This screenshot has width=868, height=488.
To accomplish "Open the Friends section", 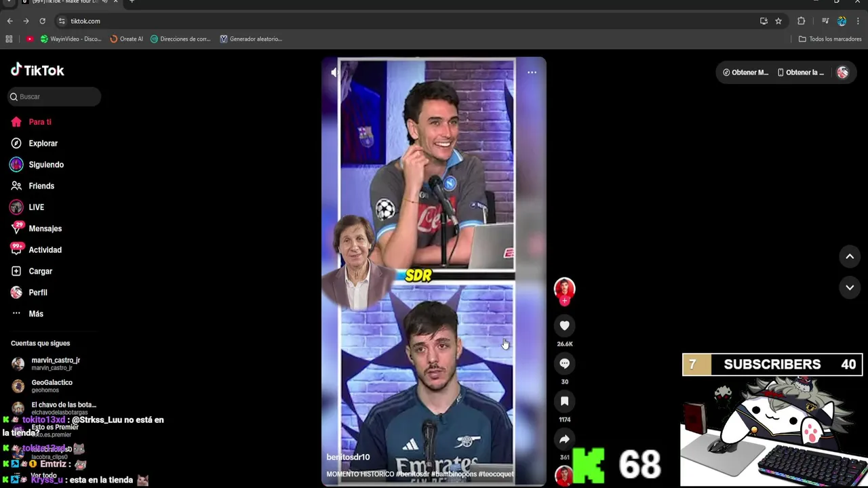I will coord(33,186).
